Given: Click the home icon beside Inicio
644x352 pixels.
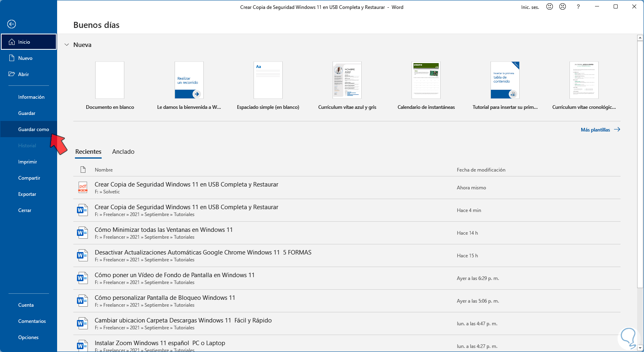Looking at the screenshot, I should click(12, 42).
